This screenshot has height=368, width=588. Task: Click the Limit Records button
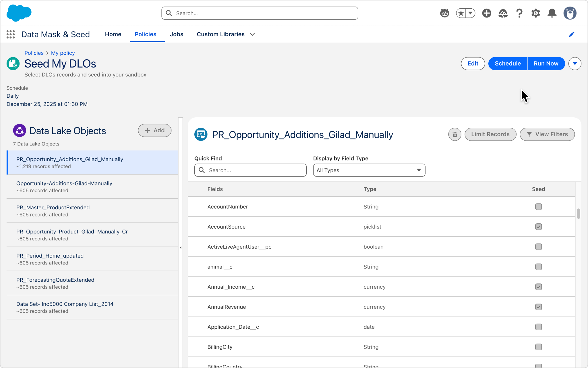pos(490,134)
